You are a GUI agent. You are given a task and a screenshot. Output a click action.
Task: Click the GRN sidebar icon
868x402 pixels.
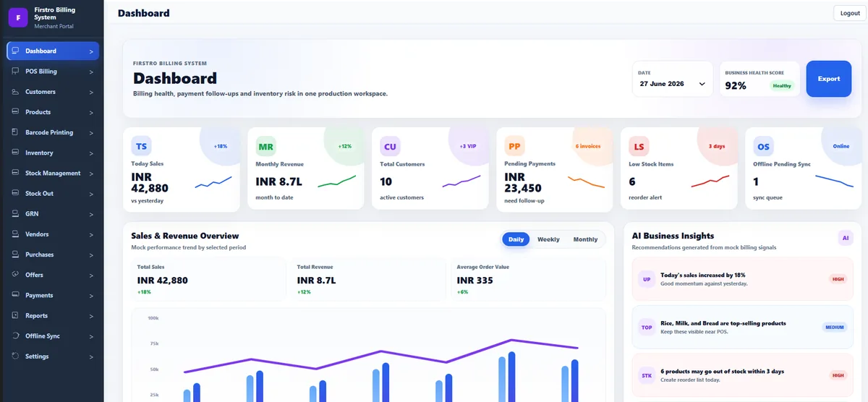click(x=16, y=213)
